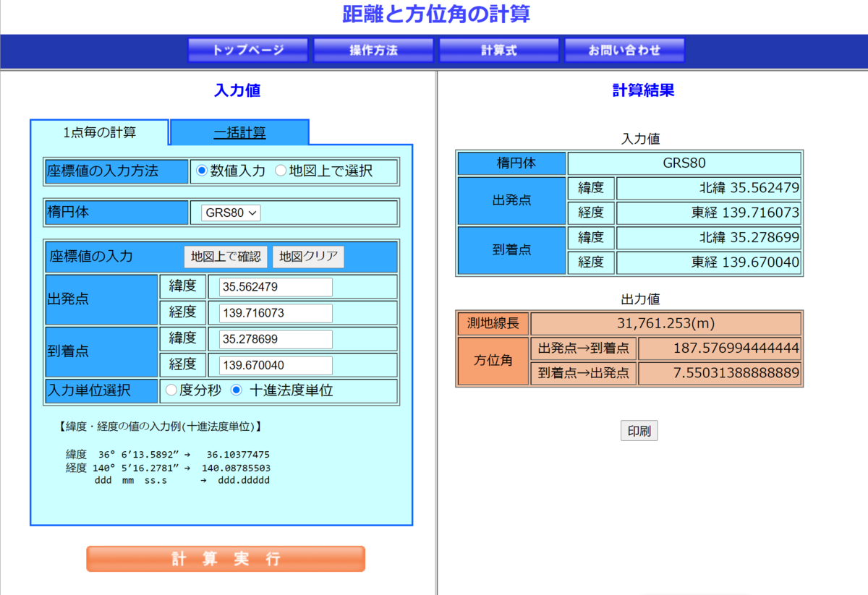
Task: Focus the 出発点 経度 field 139.716073
Action: coord(276,313)
